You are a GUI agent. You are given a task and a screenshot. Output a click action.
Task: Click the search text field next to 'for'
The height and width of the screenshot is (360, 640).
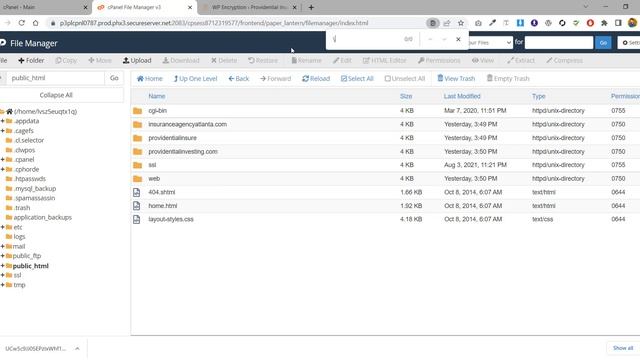click(x=559, y=42)
